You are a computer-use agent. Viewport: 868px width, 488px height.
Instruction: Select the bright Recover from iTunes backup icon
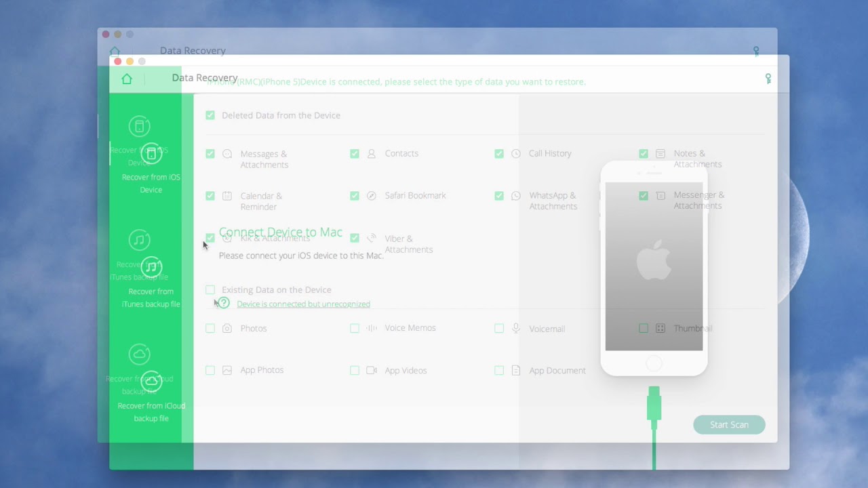(x=151, y=267)
